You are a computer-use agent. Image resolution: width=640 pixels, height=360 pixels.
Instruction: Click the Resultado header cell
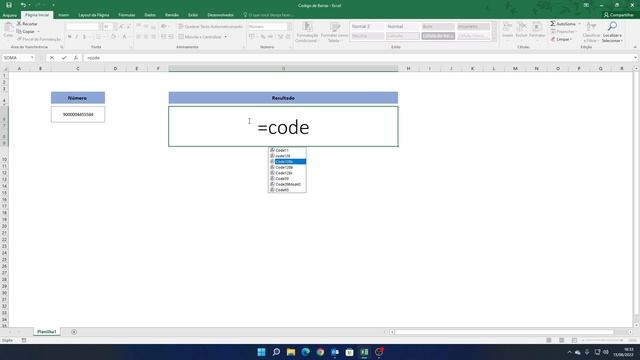click(283, 98)
